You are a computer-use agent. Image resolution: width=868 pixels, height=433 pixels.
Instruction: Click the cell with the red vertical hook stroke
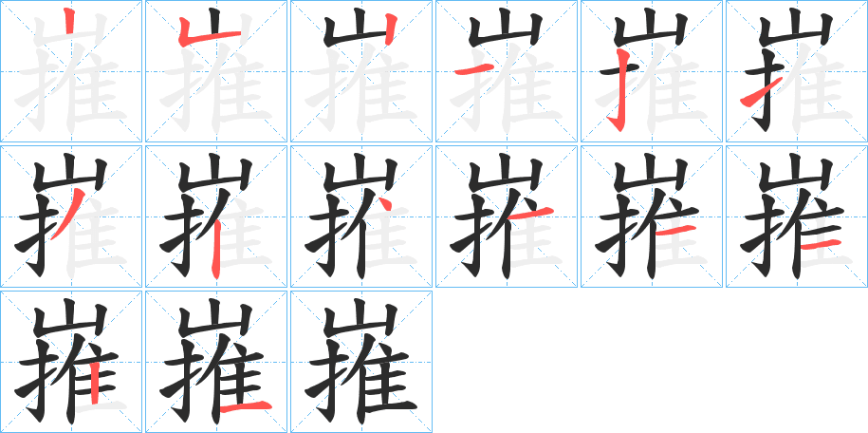tap(651, 71)
